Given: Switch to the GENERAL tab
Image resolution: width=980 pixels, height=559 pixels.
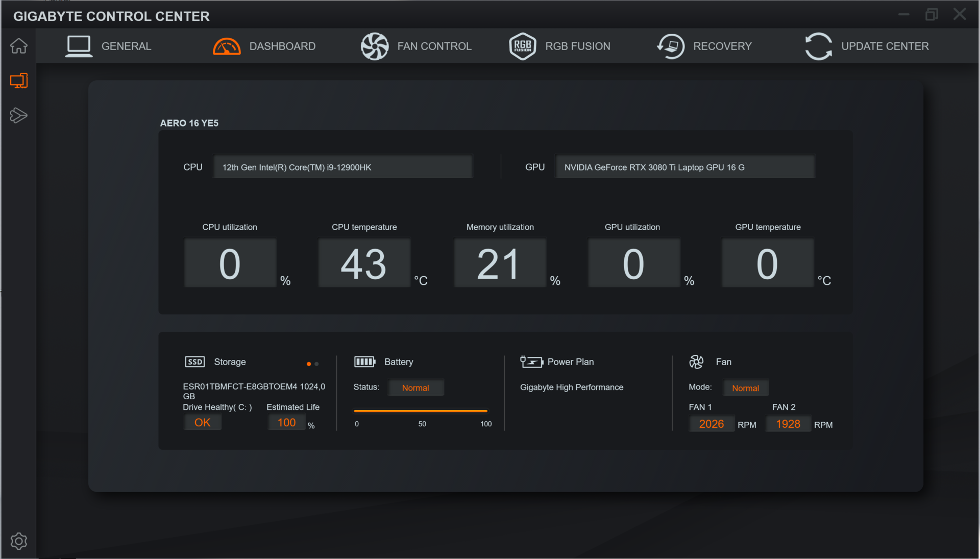Looking at the screenshot, I should 126,46.
